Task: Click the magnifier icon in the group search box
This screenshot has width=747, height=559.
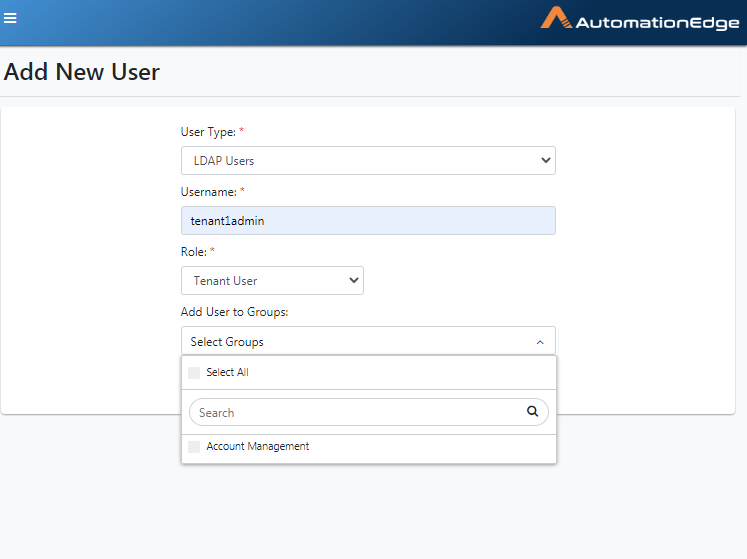Action: point(532,411)
